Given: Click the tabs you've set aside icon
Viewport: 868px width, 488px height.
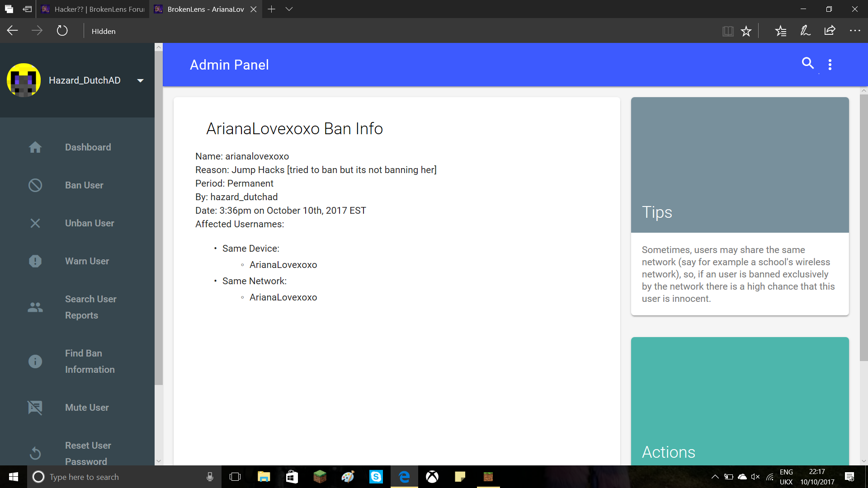Looking at the screenshot, I should (x=9, y=9).
